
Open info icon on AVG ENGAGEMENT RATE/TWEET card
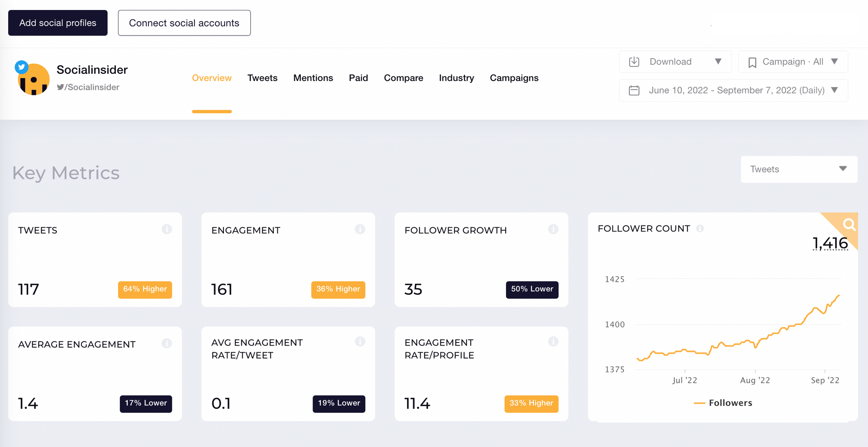tap(360, 342)
